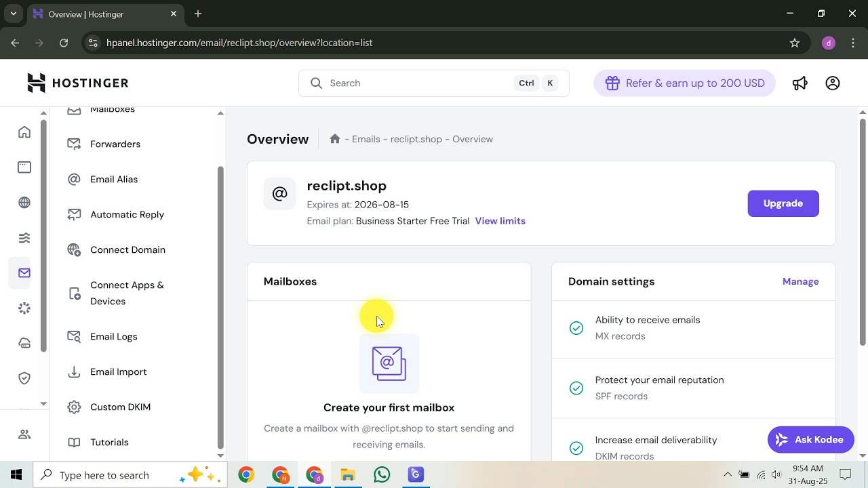Open Windows Start menu
This screenshot has height=488, width=868.
[x=16, y=475]
